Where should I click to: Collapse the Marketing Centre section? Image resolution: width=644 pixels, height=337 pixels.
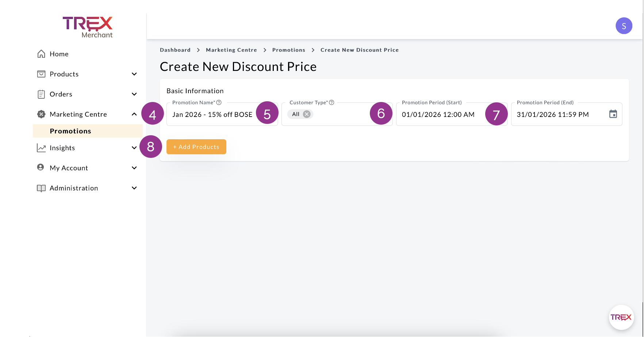[x=134, y=114]
